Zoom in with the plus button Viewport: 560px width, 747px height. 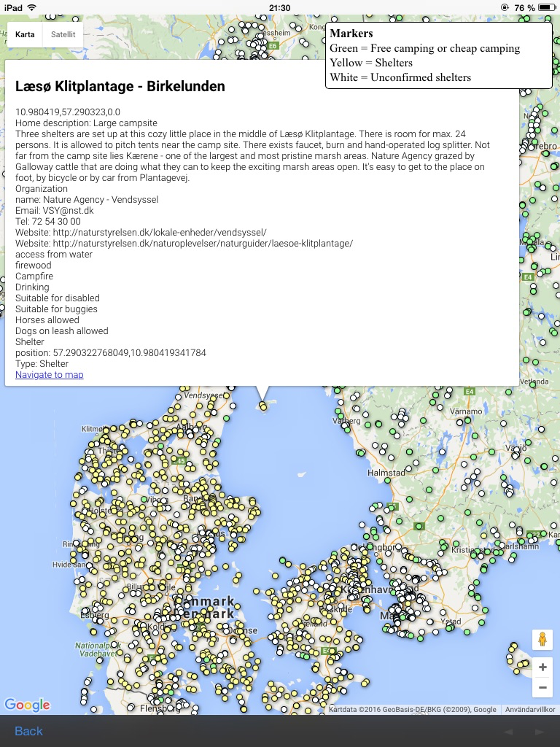542,667
